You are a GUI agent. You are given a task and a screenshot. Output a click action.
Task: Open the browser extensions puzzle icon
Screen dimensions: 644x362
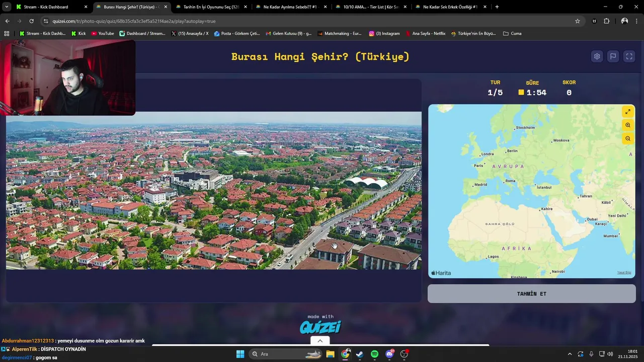pyautogui.click(x=606, y=21)
